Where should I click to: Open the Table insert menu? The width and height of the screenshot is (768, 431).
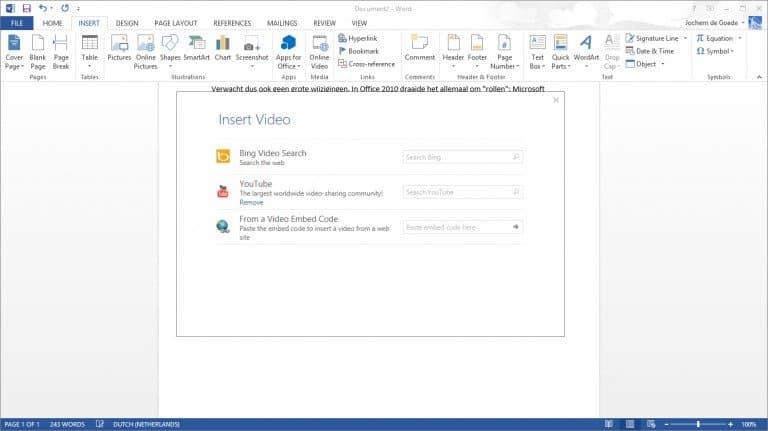90,52
